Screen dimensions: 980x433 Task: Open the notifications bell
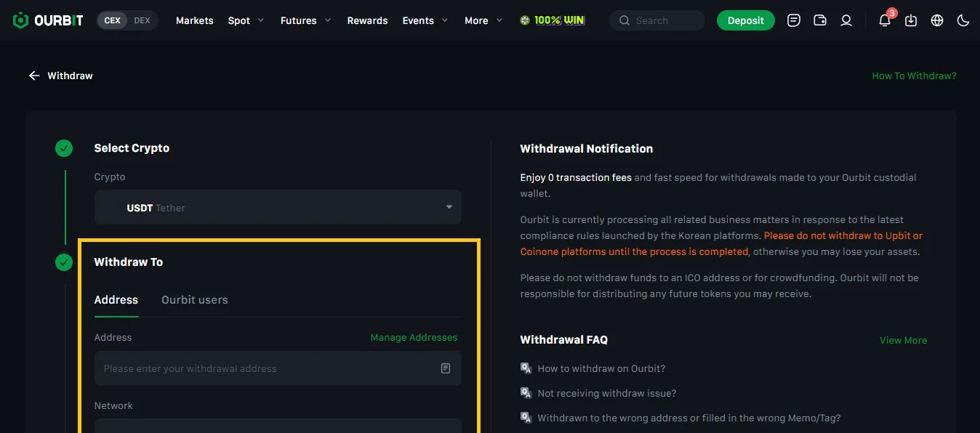pos(885,20)
